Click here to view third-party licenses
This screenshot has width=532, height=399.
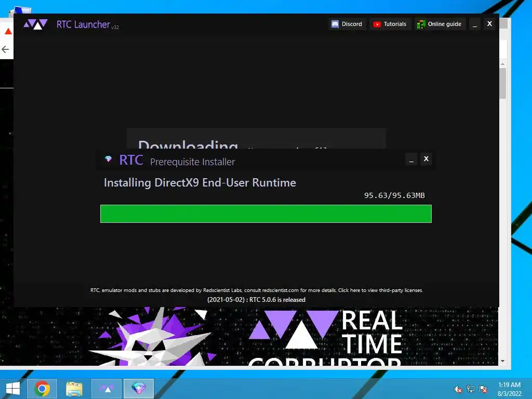pos(380,290)
